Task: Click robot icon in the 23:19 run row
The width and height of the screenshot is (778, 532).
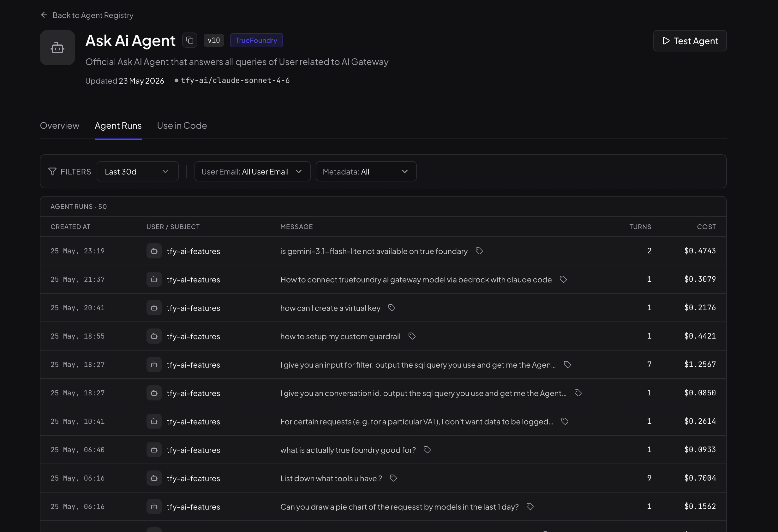Action: [154, 251]
